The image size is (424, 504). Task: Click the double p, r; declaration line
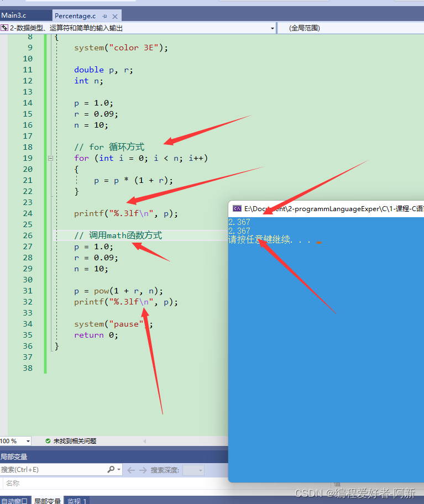coord(103,70)
